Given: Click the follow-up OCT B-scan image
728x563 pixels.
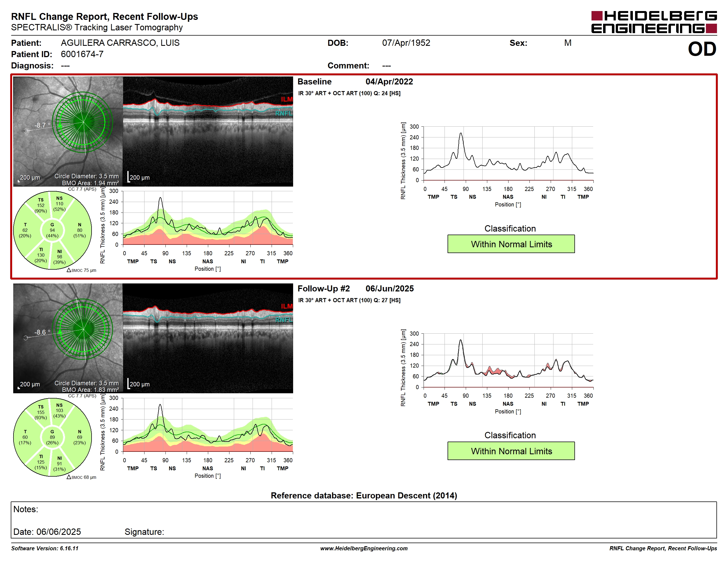Looking at the screenshot, I should [208, 338].
